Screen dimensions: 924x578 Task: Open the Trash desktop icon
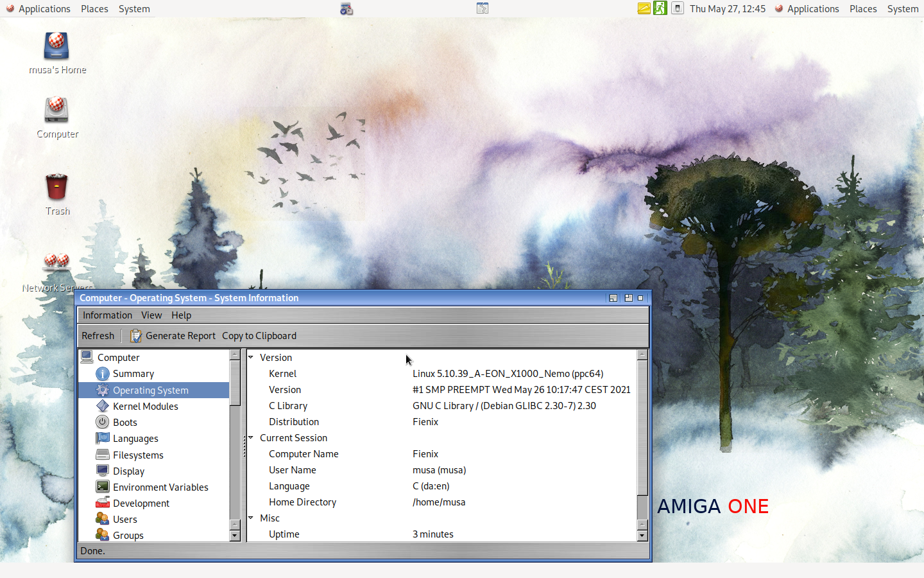(x=57, y=188)
